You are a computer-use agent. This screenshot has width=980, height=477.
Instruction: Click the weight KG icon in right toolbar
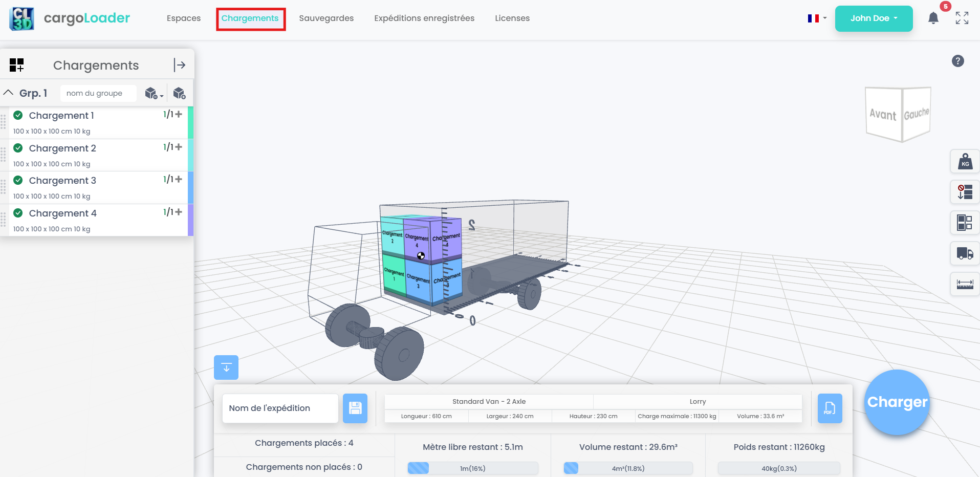tap(965, 162)
